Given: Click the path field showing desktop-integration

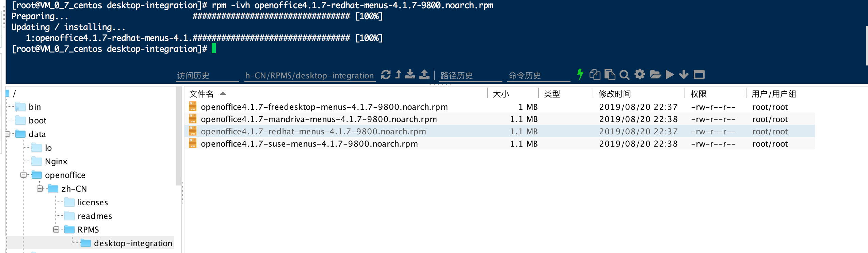Looking at the screenshot, I should coord(310,76).
